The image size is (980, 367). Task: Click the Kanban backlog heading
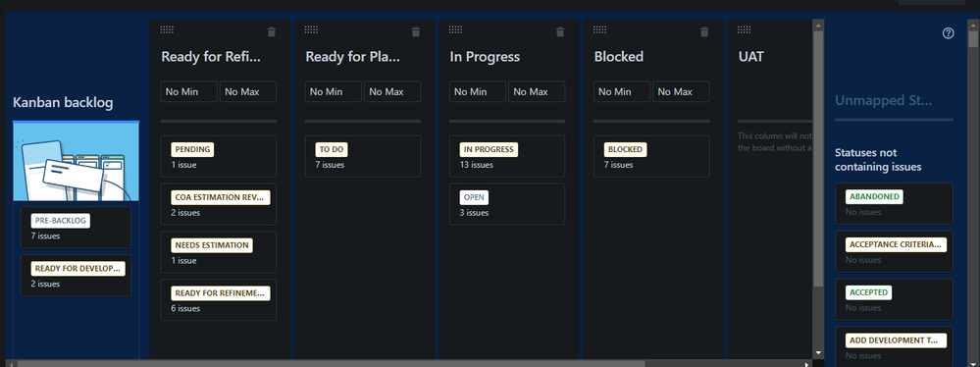[x=63, y=102]
